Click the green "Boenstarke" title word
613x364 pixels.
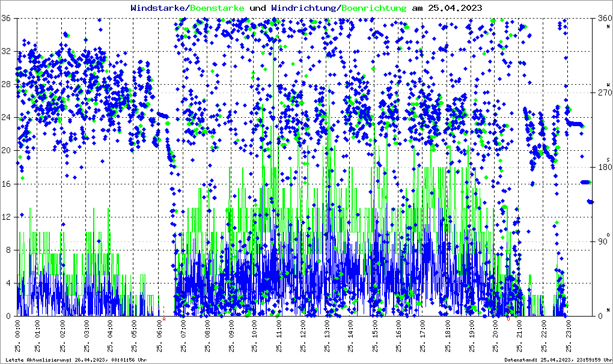tap(217, 8)
